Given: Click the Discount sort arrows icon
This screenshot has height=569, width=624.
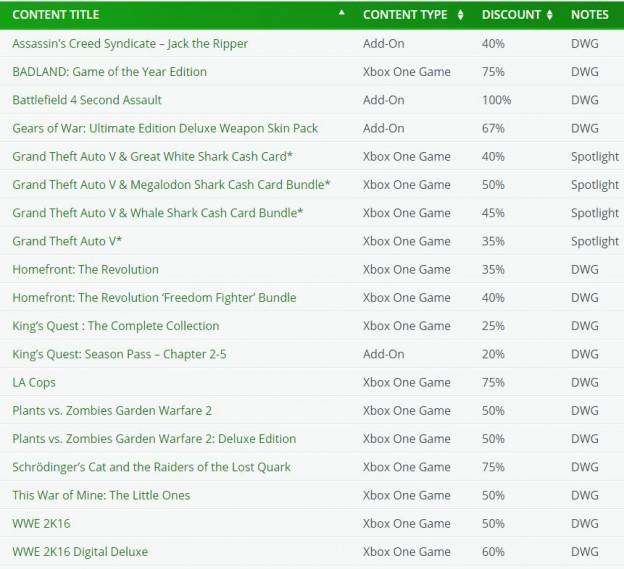Looking at the screenshot, I should click(x=550, y=15).
